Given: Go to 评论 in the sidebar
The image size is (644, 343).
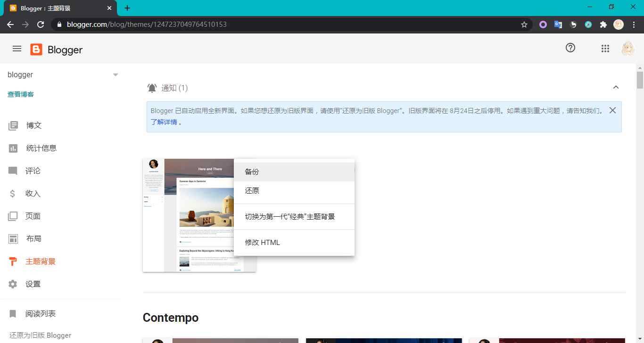Looking at the screenshot, I should pyautogui.click(x=33, y=171).
